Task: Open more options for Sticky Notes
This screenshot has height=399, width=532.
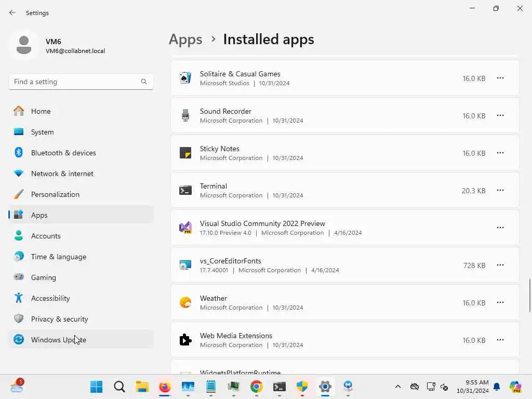Action: point(500,153)
